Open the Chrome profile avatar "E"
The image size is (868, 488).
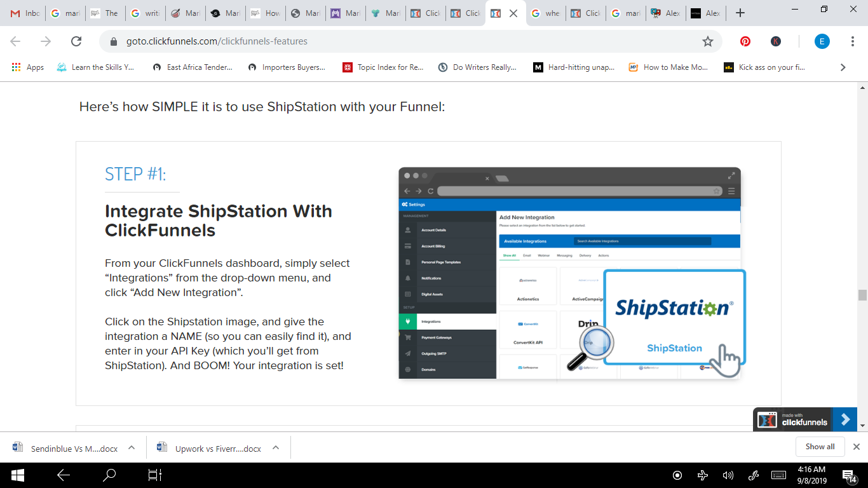822,41
